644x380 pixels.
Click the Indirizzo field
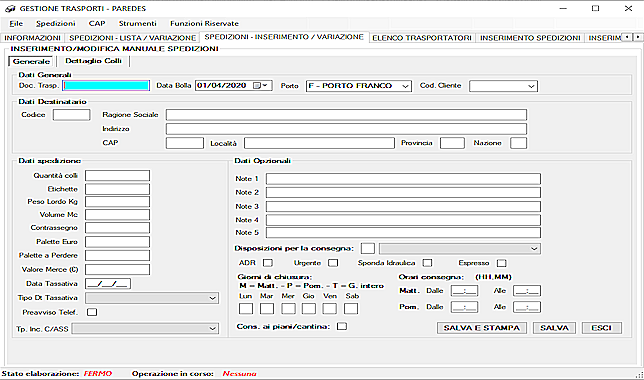click(x=346, y=129)
